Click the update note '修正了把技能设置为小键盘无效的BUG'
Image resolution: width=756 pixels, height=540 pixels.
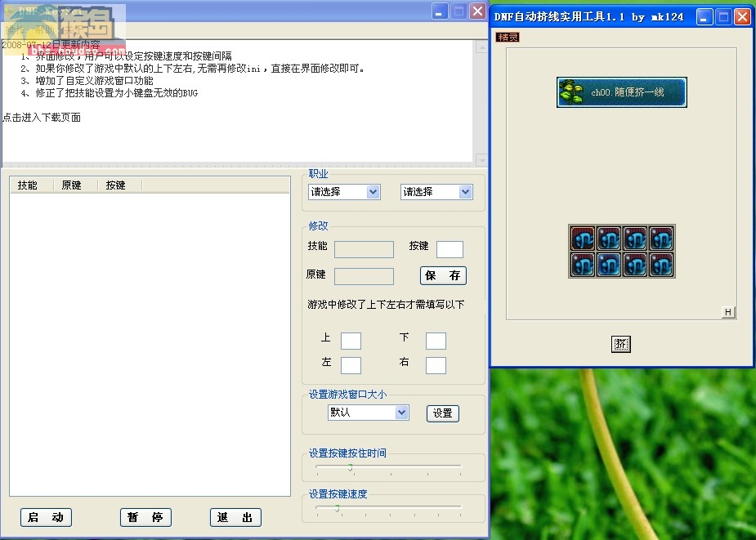117,93
